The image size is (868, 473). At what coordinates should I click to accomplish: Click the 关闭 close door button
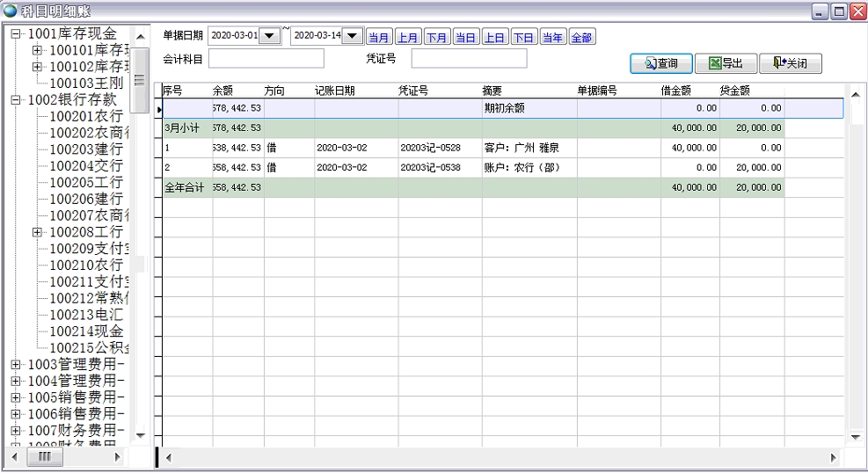tap(790, 63)
